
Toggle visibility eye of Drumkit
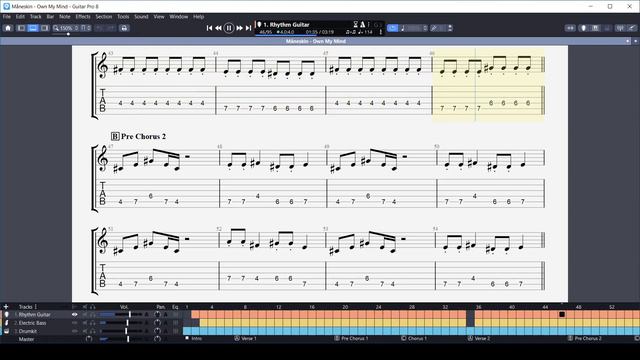[74, 331]
